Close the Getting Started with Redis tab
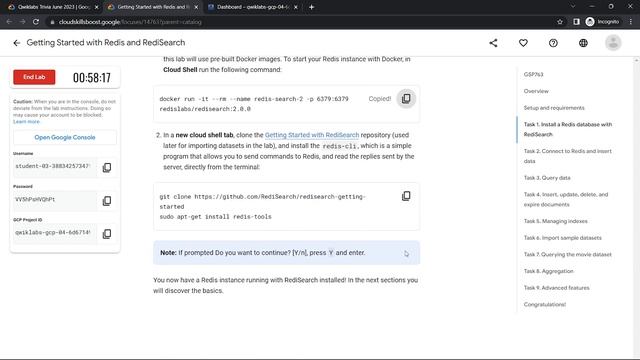 coord(196,7)
